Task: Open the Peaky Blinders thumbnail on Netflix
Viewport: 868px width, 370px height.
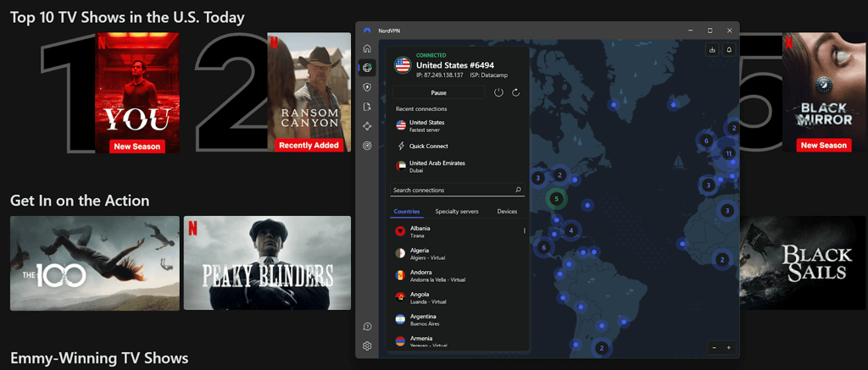Action: pyautogui.click(x=267, y=262)
